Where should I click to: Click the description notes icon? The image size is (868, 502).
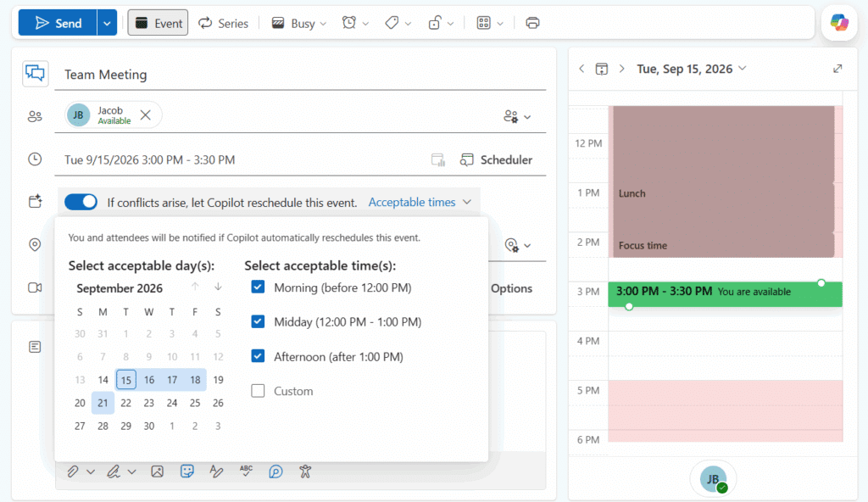tap(35, 347)
